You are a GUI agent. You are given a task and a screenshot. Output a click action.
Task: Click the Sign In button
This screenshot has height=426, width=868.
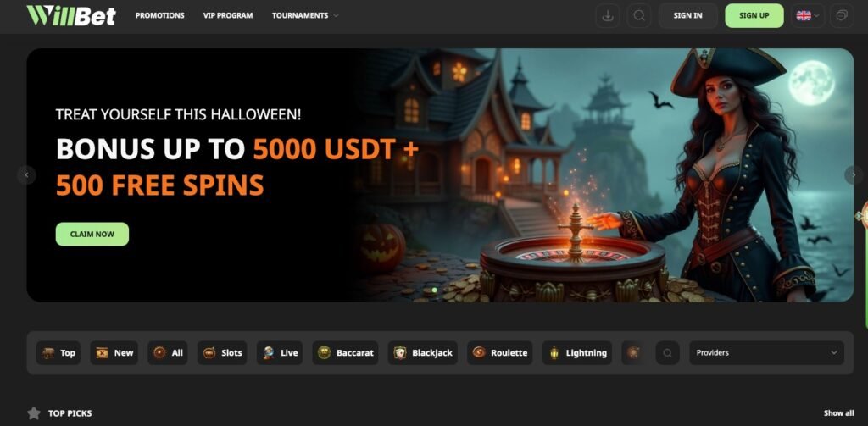pyautogui.click(x=688, y=15)
